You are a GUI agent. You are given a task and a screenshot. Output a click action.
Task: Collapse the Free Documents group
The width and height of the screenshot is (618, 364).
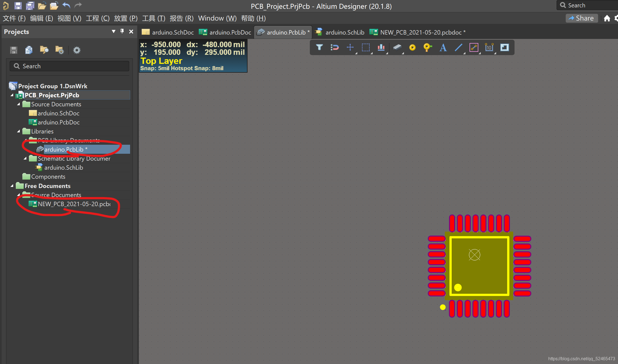click(12, 186)
